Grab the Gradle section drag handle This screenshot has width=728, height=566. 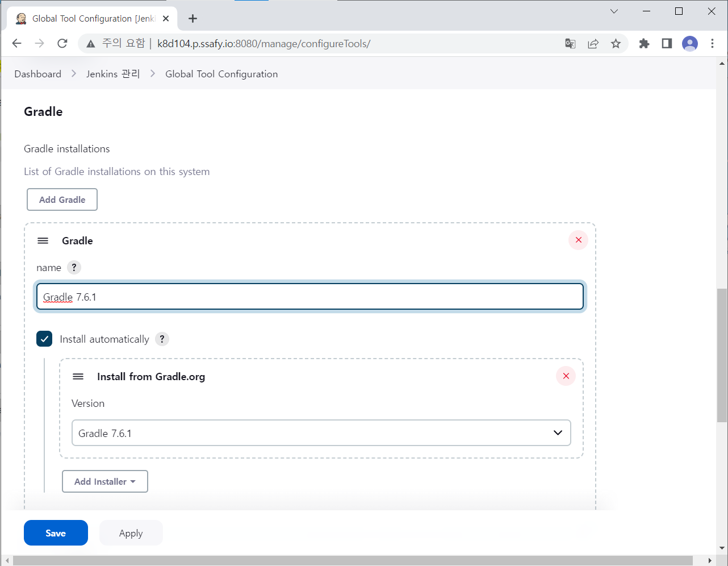[43, 241]
